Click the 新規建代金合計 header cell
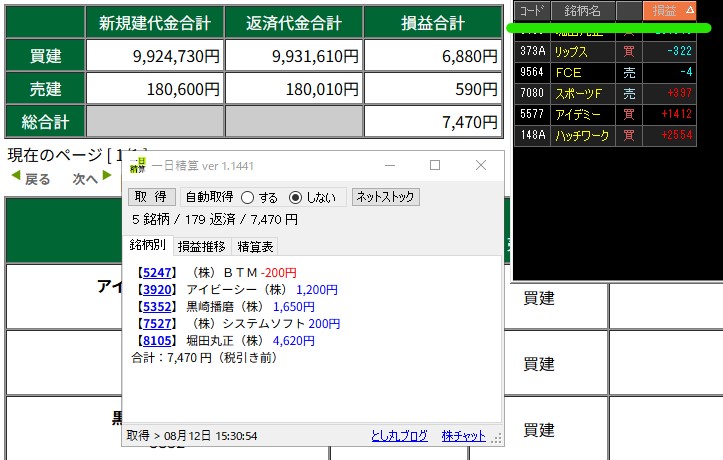The height and width of the screenshot is (460, 723). tap(155, 23)
